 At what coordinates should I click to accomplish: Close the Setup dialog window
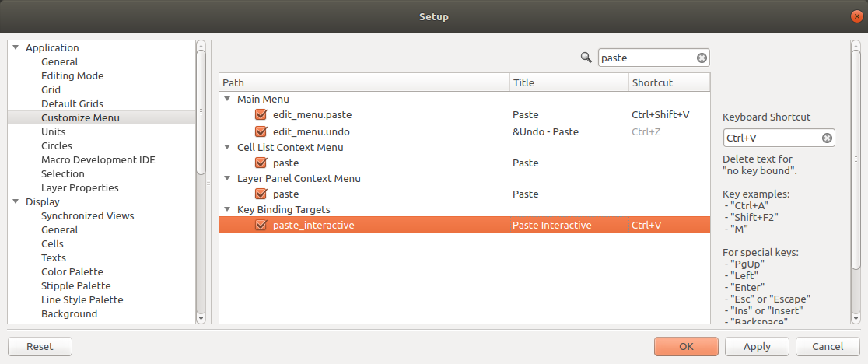click(856, 16)
